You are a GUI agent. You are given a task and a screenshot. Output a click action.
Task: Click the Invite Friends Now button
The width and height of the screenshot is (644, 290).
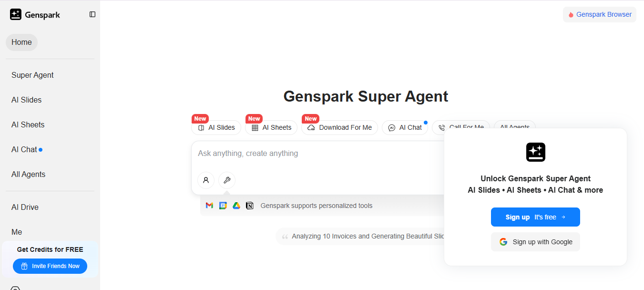[50, 266]
